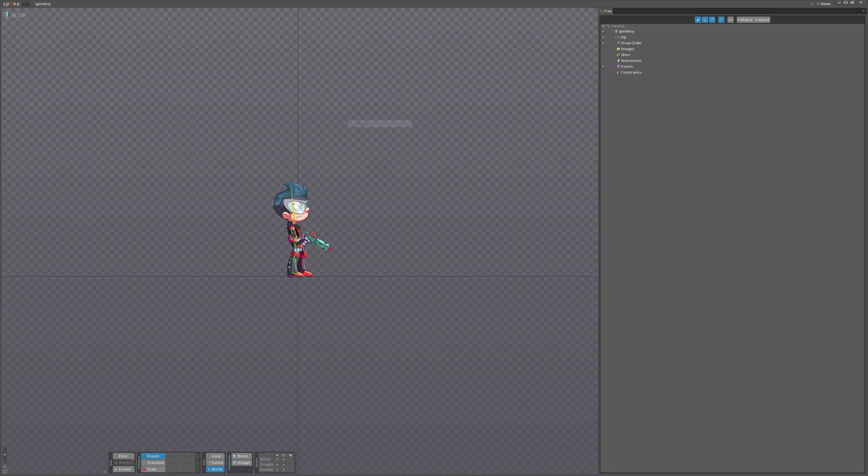This screenshot has width=868, height=476.
Task: Click the Scale link-key icon
Action: click(x=198, y=469)
